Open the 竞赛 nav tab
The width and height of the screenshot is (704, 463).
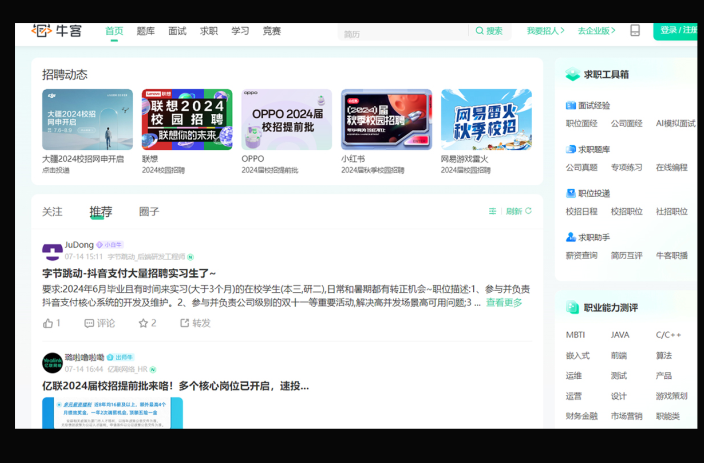click(x=272, y=31)
